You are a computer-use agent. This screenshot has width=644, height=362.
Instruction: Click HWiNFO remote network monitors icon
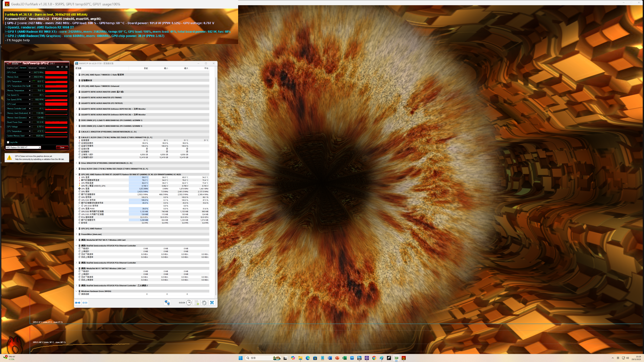click(167, 303)
